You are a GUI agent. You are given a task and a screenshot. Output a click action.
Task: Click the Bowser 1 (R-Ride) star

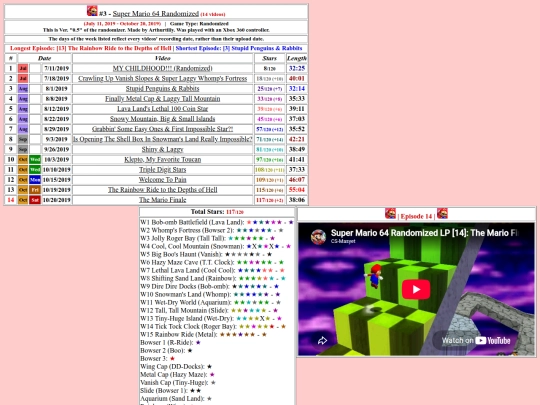[x=198, y=342]
